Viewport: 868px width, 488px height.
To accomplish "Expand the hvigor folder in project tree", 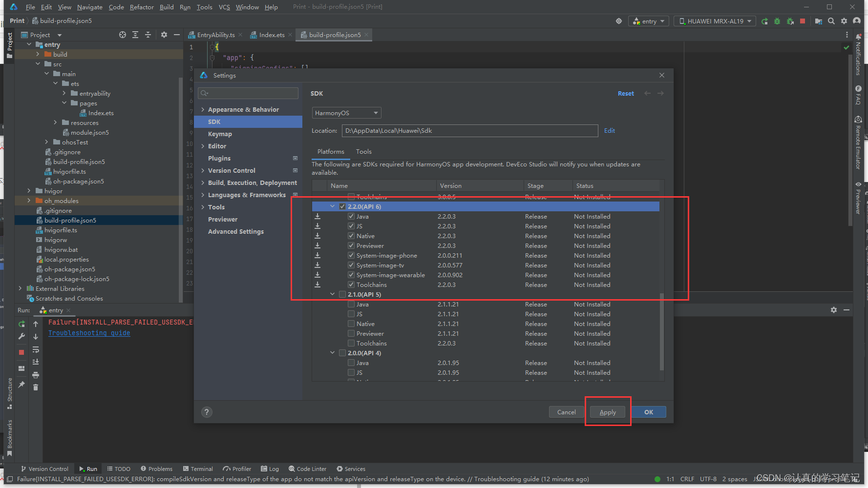I will (29, 191).
